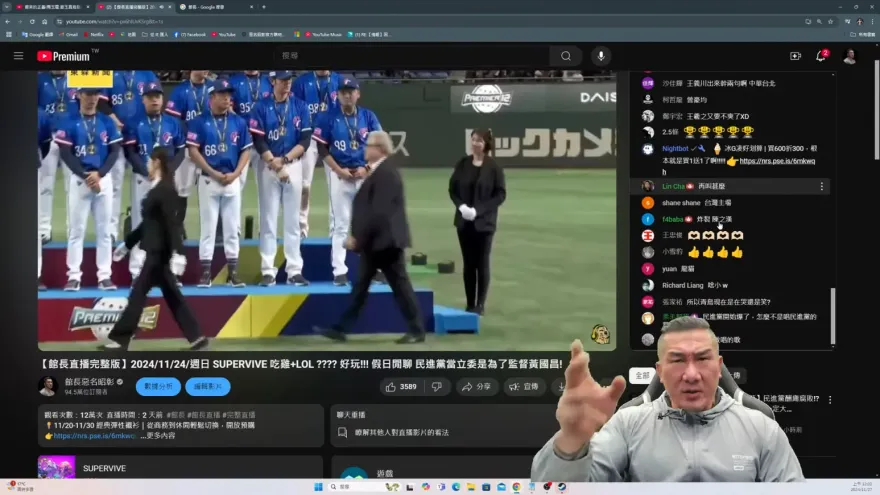Click the 編輯影片 edit video button
The image size is (880, 495).
[x=207, y=386]
